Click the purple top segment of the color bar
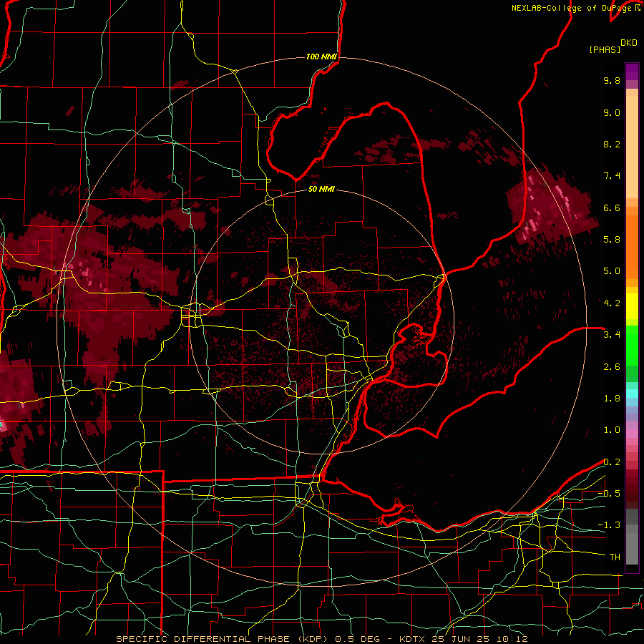The height and width of the screenshot is (644, 644). click(632, 72)
